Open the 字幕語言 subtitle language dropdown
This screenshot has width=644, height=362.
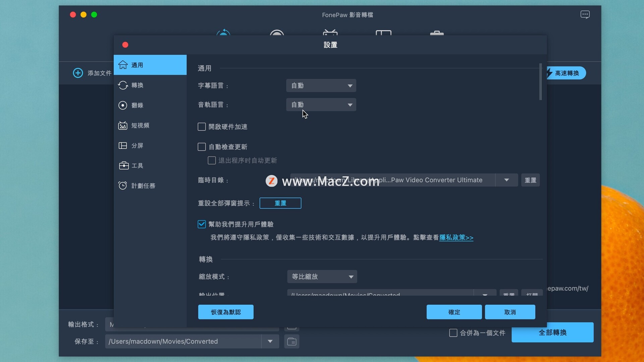[x=321, y=85]
